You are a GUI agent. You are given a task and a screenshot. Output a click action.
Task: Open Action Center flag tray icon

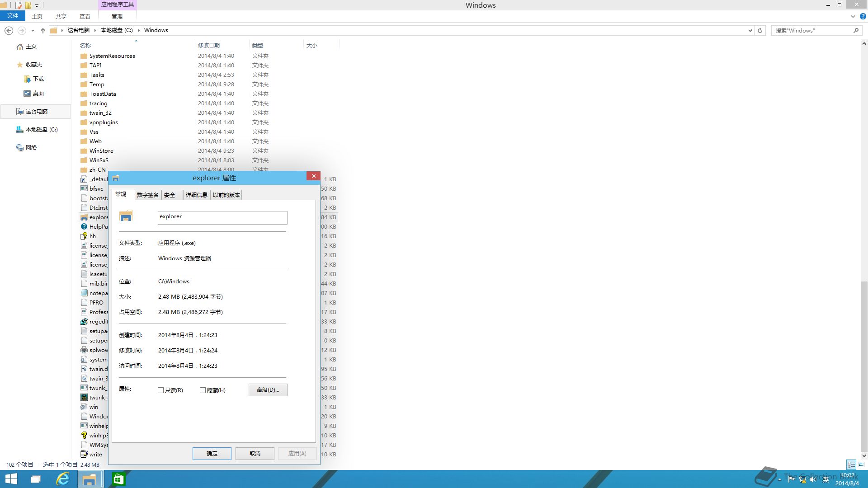click(791, 479)
